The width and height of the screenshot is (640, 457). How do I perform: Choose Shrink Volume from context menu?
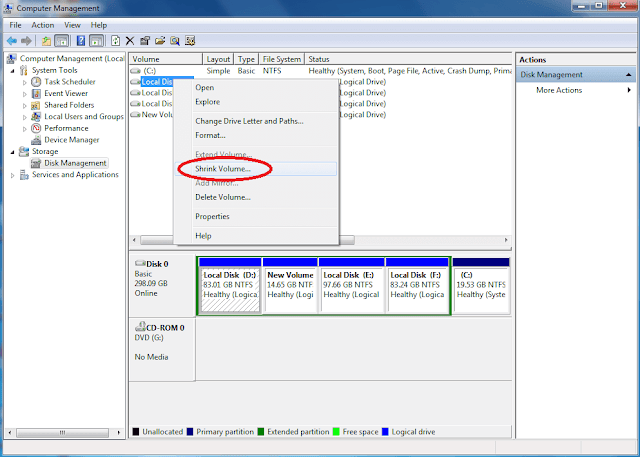[256, 169]
